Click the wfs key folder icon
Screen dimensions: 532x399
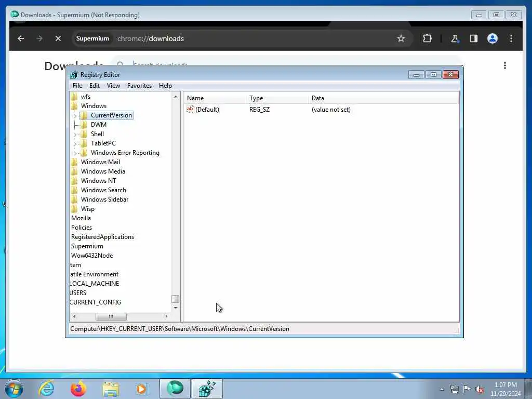(x=74, y=97)
